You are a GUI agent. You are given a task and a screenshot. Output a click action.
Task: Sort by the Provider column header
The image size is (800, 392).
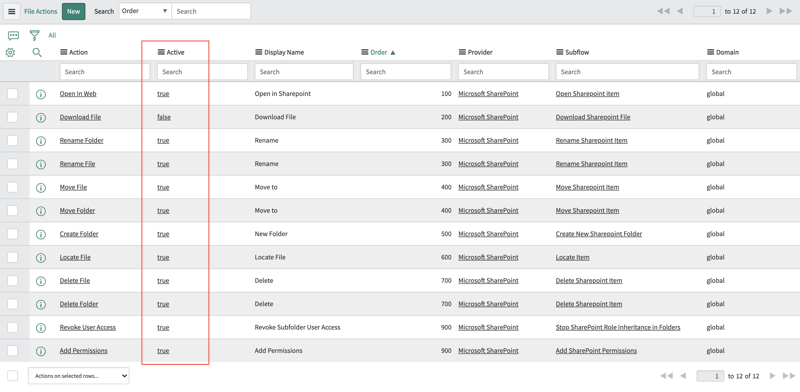[480, 52]
